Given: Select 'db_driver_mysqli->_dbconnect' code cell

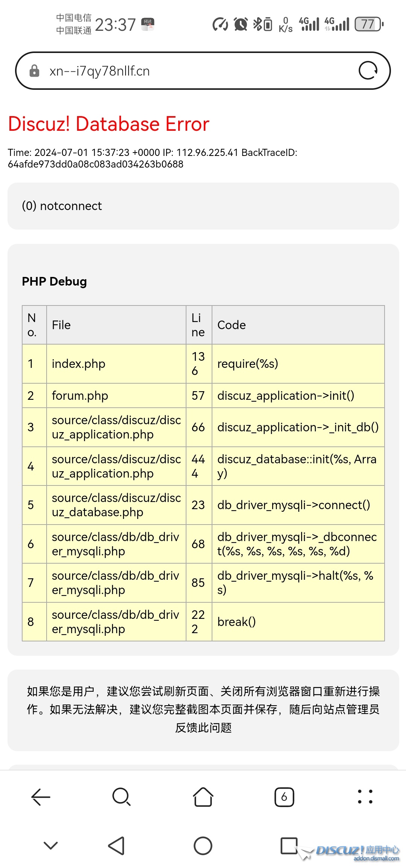Looking at the screenshot, I should [298, 544].
